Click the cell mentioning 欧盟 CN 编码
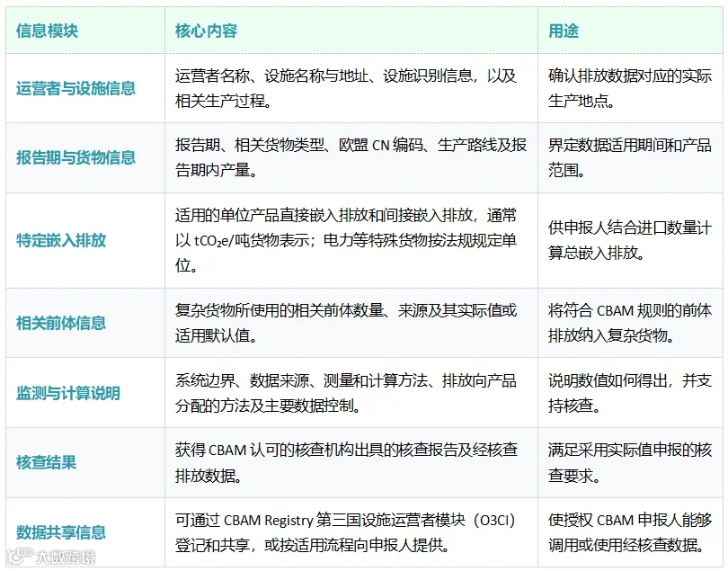The image size is (728, 571). (351, 158)
